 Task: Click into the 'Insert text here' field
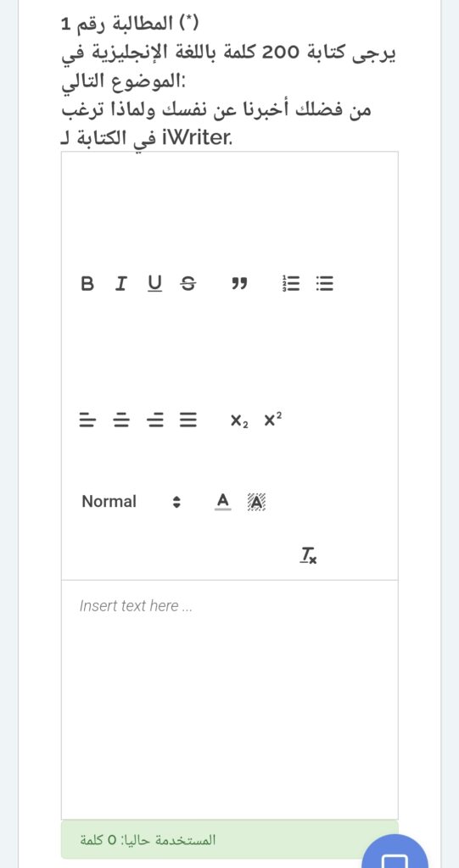tap(229, 699)
